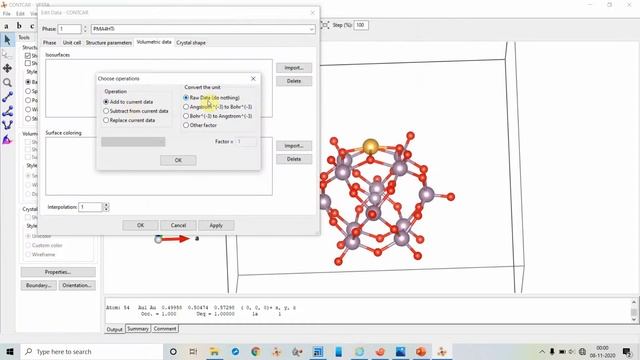The image size is (640, 360).
Task: Click Delete for Surface coloring
Action: [294, 159]
